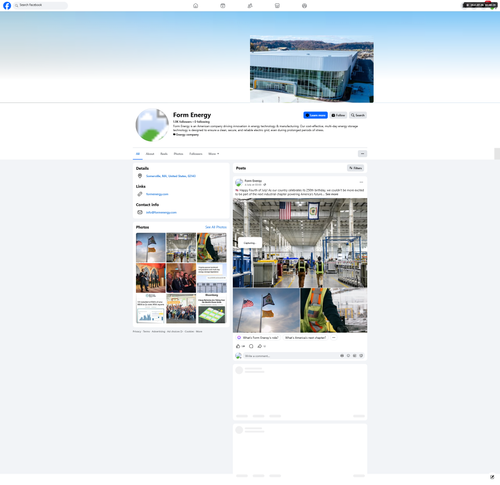Click See All Photos link

click(x=216, y=227)
